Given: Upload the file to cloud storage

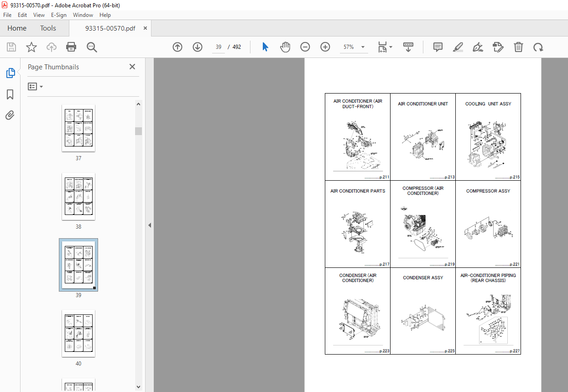Looking at the screenshot, I should pos(52,47).
